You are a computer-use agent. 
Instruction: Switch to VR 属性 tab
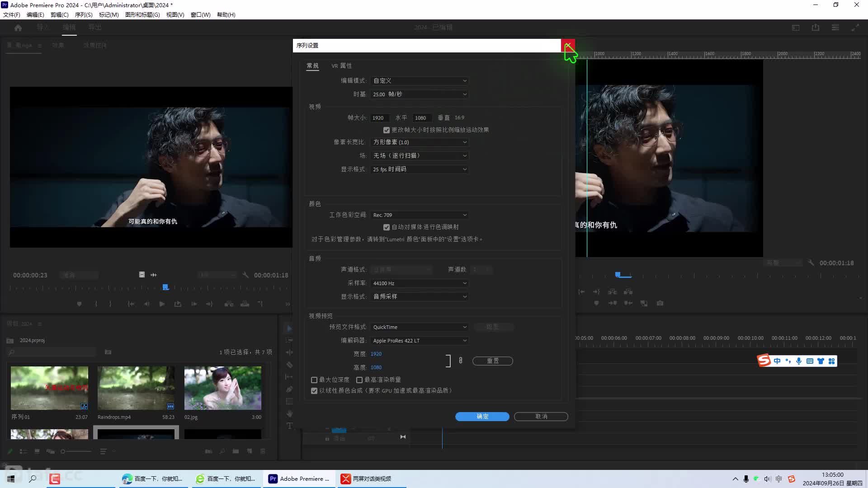click(x=341, y=66)
